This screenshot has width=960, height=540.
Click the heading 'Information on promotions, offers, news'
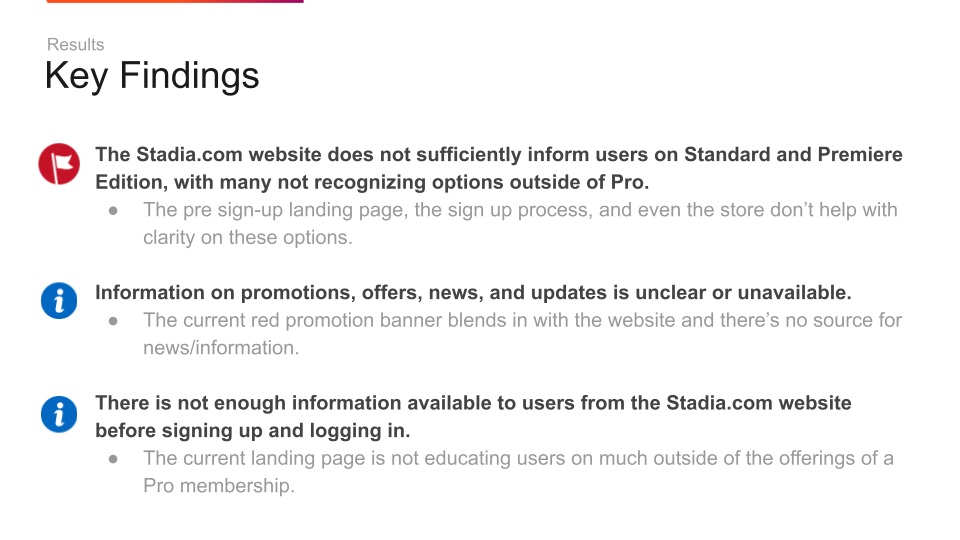click(473, 292)
